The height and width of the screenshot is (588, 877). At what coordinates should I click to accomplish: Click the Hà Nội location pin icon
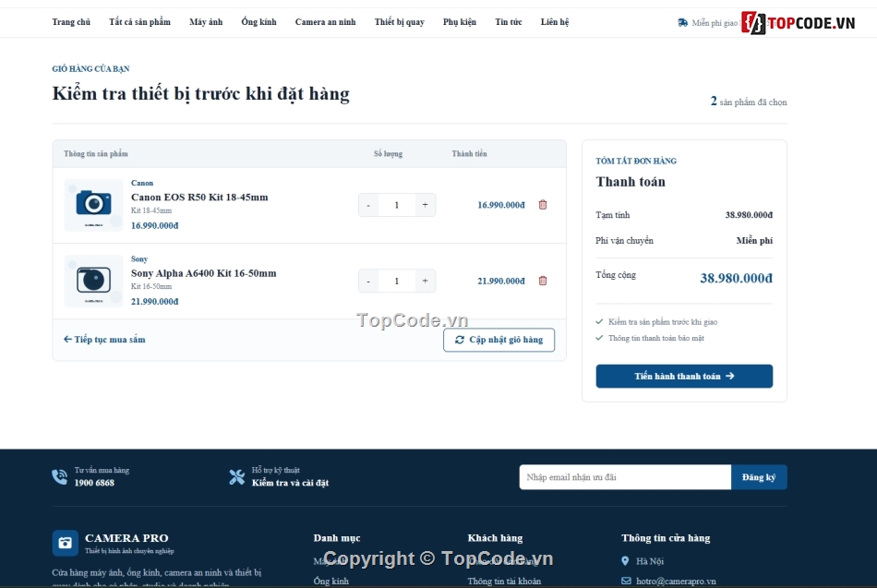point(625,560)
